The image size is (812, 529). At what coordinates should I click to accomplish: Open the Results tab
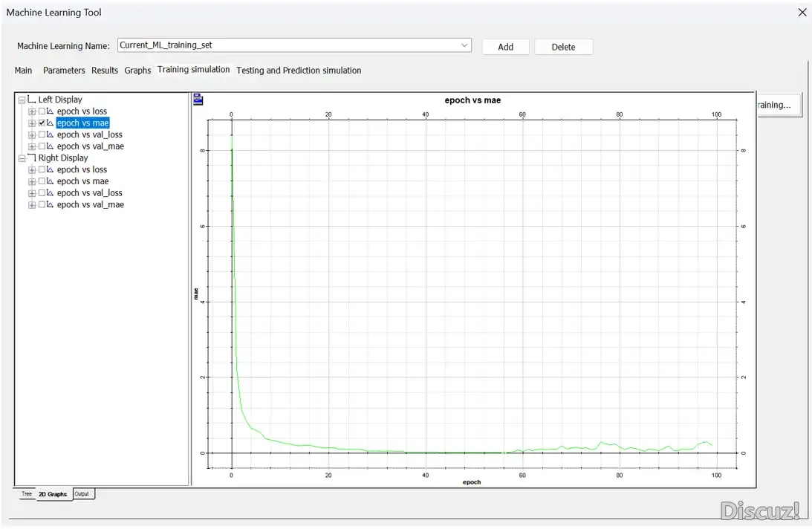pos(105,71)
